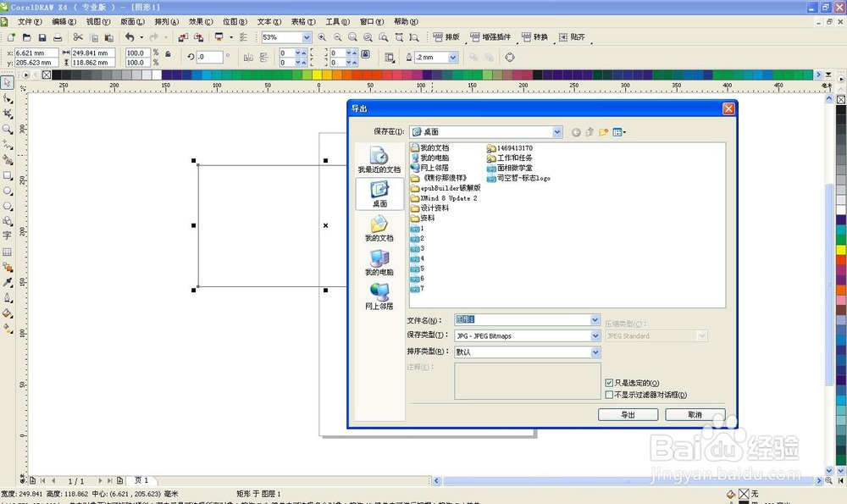Select the Crop tool in toolbox
The width and height of the screenshot is (847, 504).
point(8,114)
